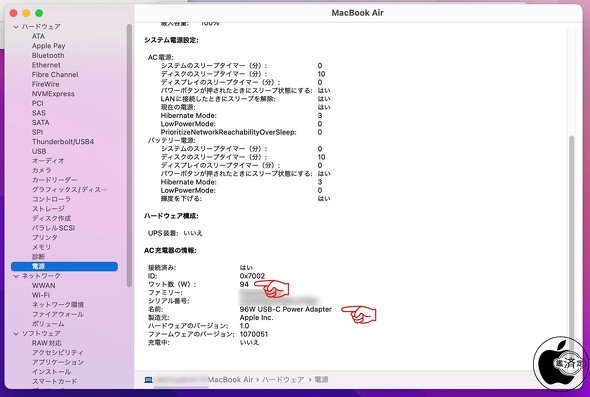Collapse the ソフトウェア section chevron
The height and width of the screenshot is (397, 590).
pos(16,333)
